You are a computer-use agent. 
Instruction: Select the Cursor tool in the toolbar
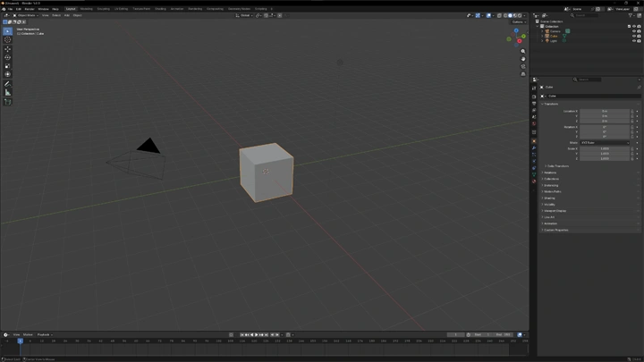[8, 40]
